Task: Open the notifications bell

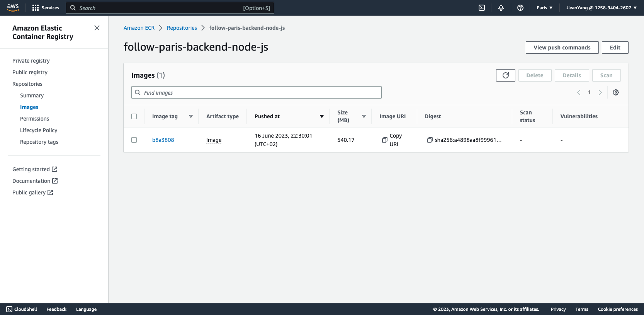Action: 501,8
